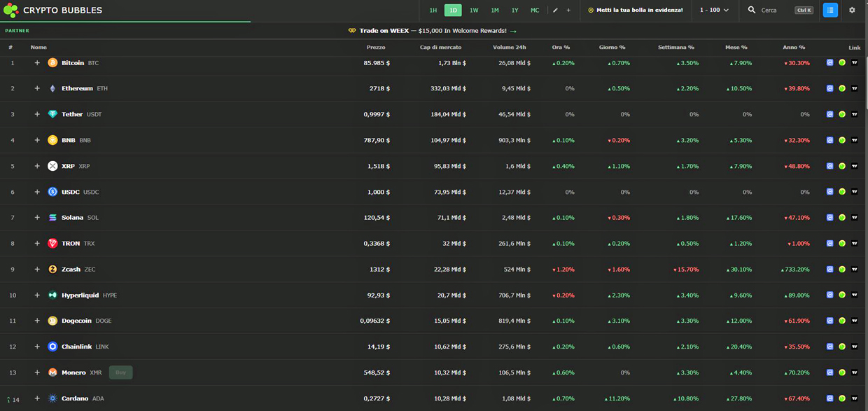Click the XRP coin icon
The image size is (868, 411).
52,166
